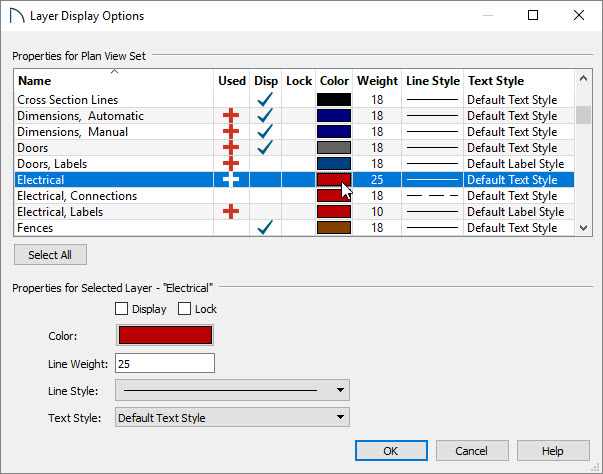Enable the Display checkbox for Electrical layer

click(122, 309)
